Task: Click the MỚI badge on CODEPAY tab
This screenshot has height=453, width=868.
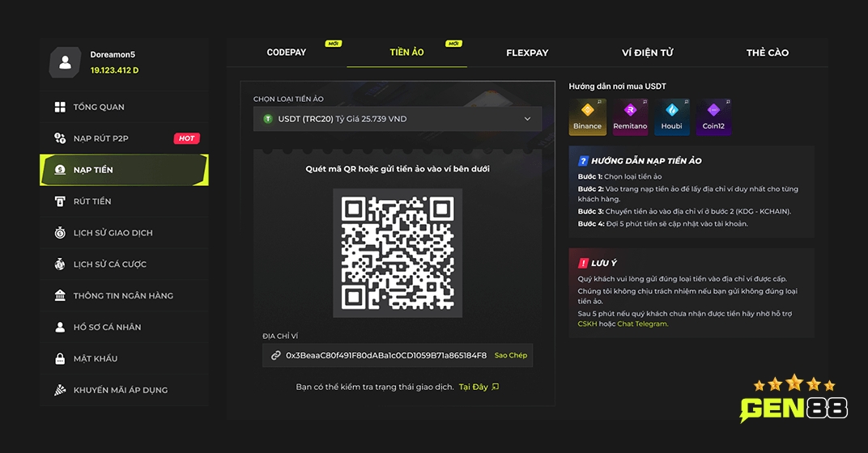Action: click(x=334, y=44)
